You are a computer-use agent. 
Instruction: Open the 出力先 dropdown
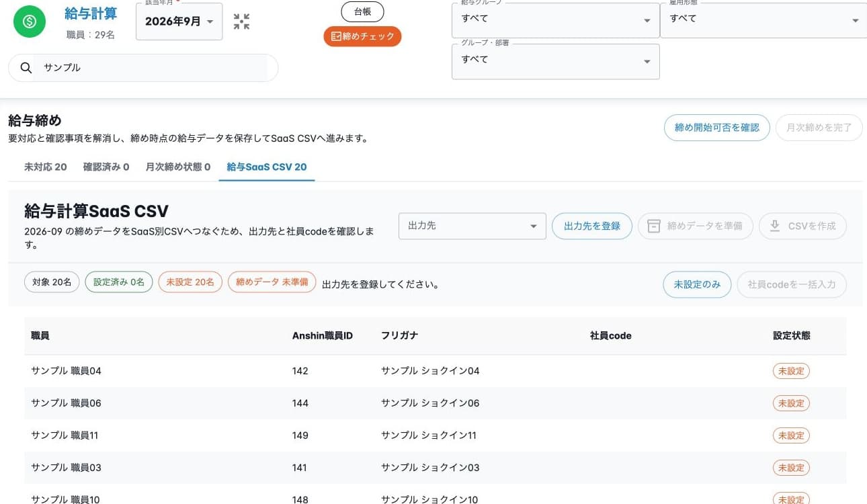click(472, 226)
